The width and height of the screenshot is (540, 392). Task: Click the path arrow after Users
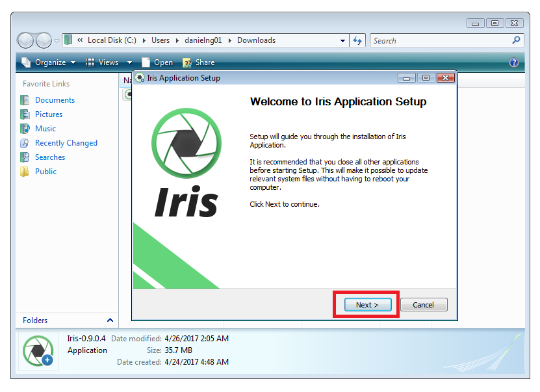[x=177, y=41]
